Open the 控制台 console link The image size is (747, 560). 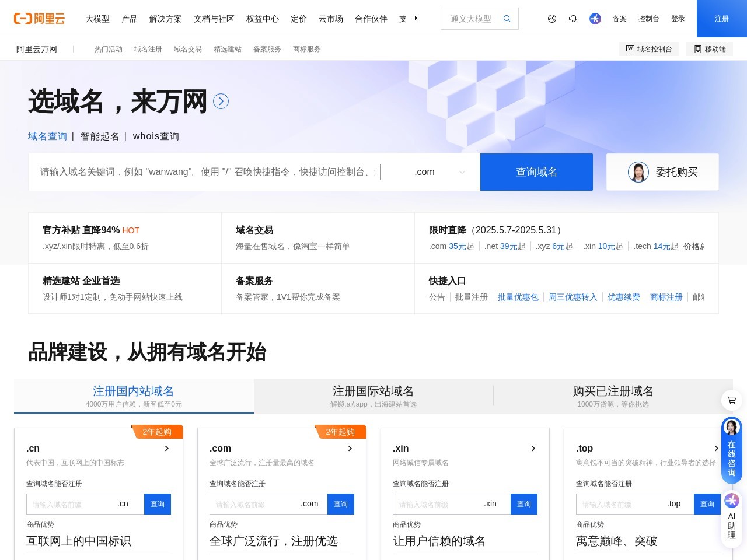point(649,19)
